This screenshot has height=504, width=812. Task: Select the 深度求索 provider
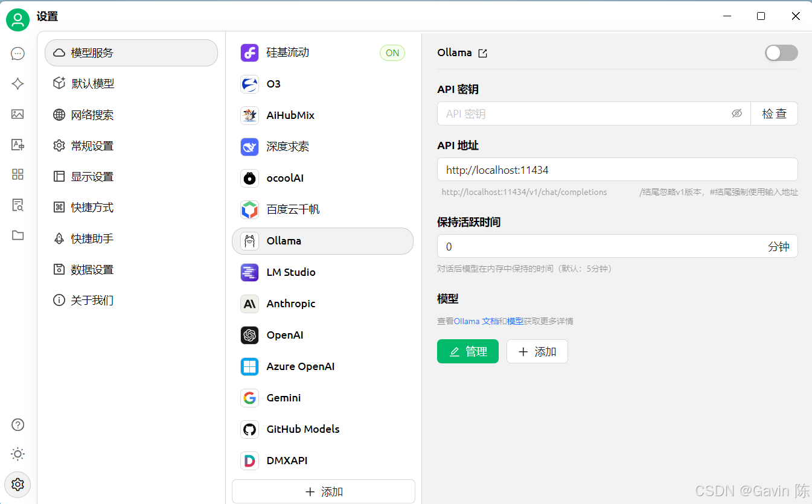(323, 147)
